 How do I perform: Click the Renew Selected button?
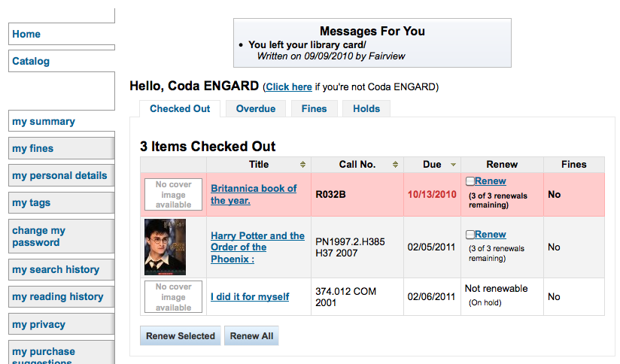[181, 335]
